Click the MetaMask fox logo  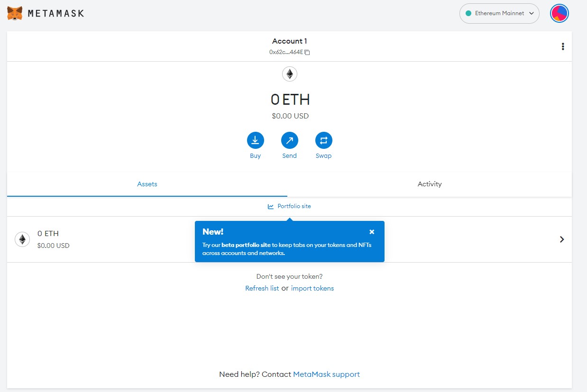pos(15,13)
